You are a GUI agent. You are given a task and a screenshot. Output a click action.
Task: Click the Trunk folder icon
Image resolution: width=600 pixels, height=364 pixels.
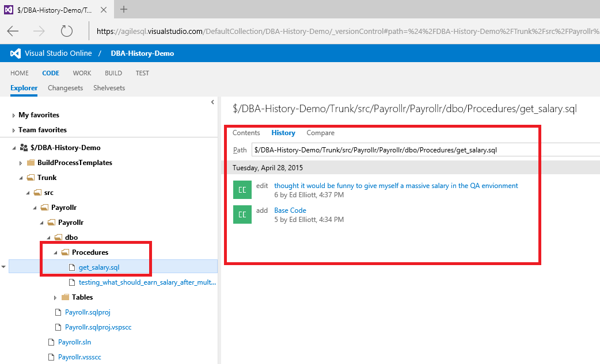pyautogui.click(x=31, y=178)
